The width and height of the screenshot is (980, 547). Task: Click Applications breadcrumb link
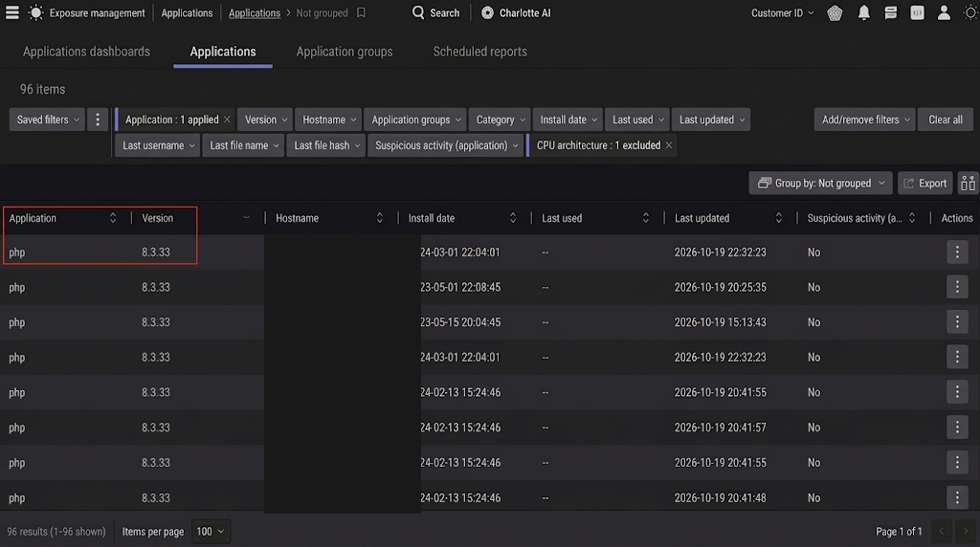coord(255,12)
